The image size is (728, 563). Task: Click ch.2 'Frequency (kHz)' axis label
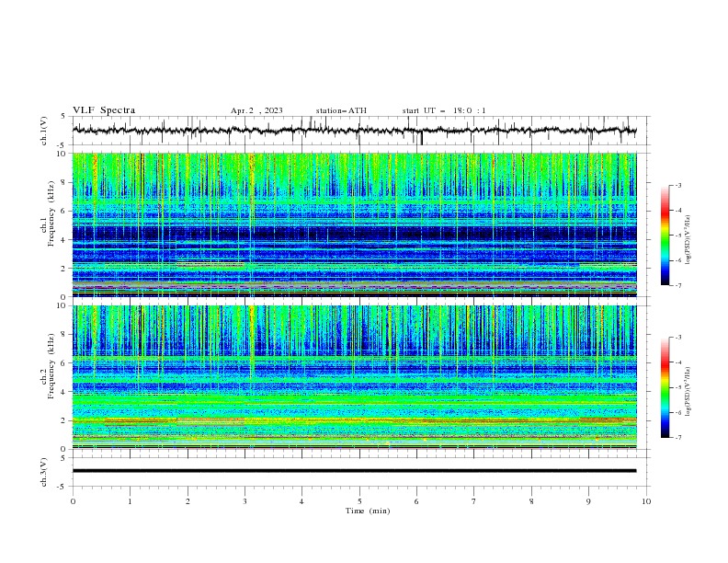51,366
